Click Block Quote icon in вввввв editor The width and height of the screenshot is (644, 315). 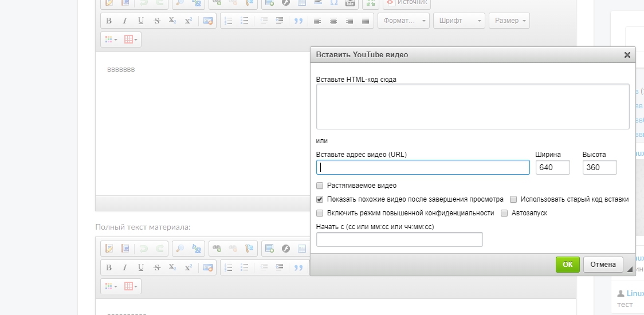[x=299, y=21]
